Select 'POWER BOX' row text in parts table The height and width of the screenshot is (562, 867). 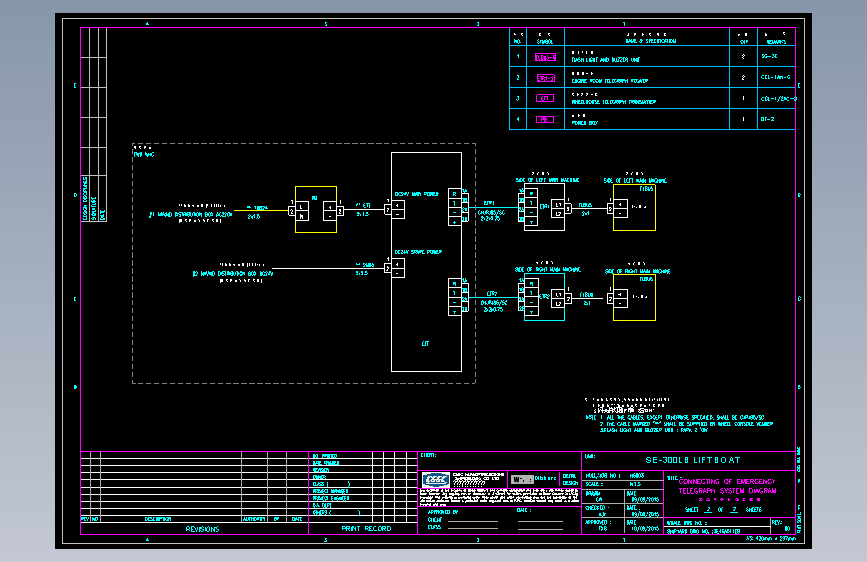pyautogui.click(x=584, y=123)
